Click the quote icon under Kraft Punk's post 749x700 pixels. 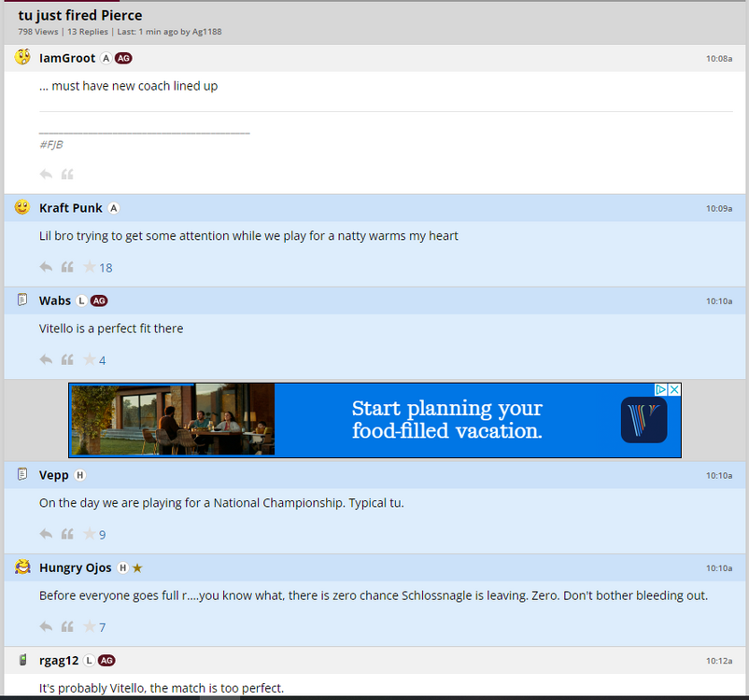click(67, 268)
